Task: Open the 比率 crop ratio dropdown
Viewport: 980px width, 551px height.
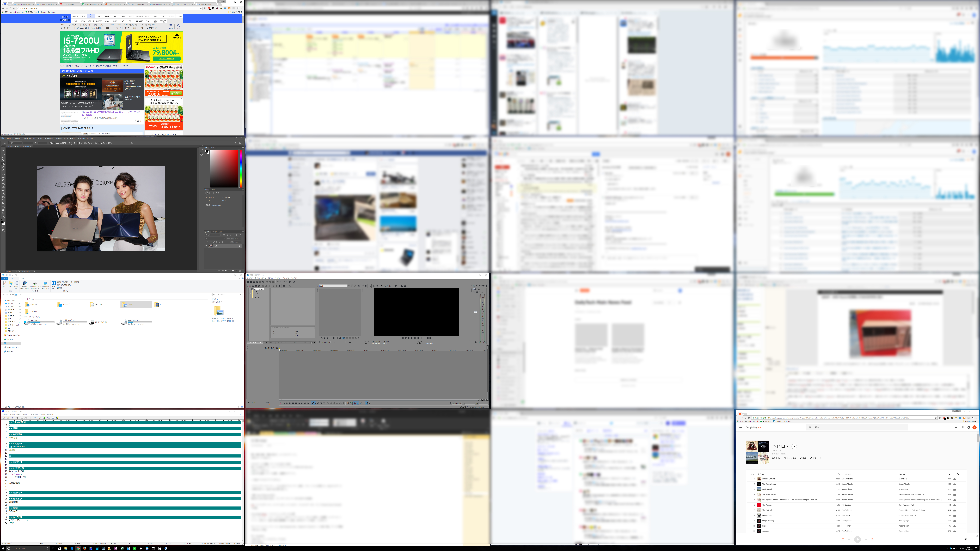Action: pos(16,143)
